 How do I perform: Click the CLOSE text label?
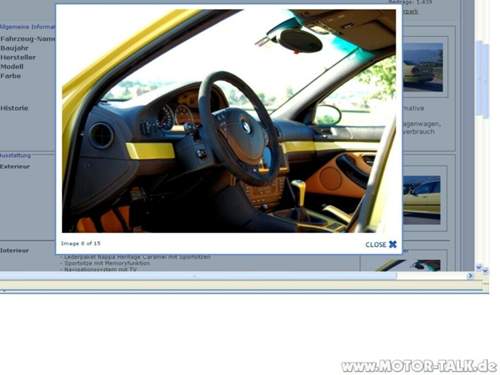coord(376,245)
